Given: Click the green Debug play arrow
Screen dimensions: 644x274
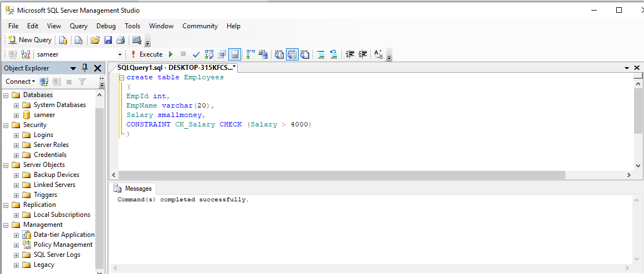Looking at the screenshot, I should 171,54.
